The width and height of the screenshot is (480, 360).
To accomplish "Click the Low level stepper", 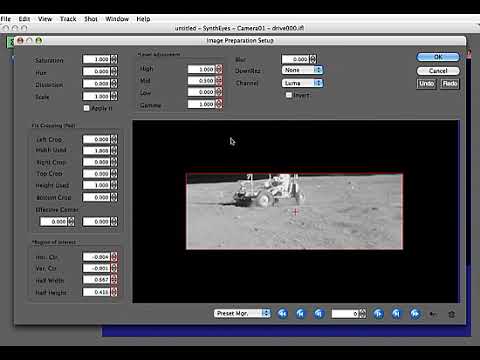I will [219, 92].
